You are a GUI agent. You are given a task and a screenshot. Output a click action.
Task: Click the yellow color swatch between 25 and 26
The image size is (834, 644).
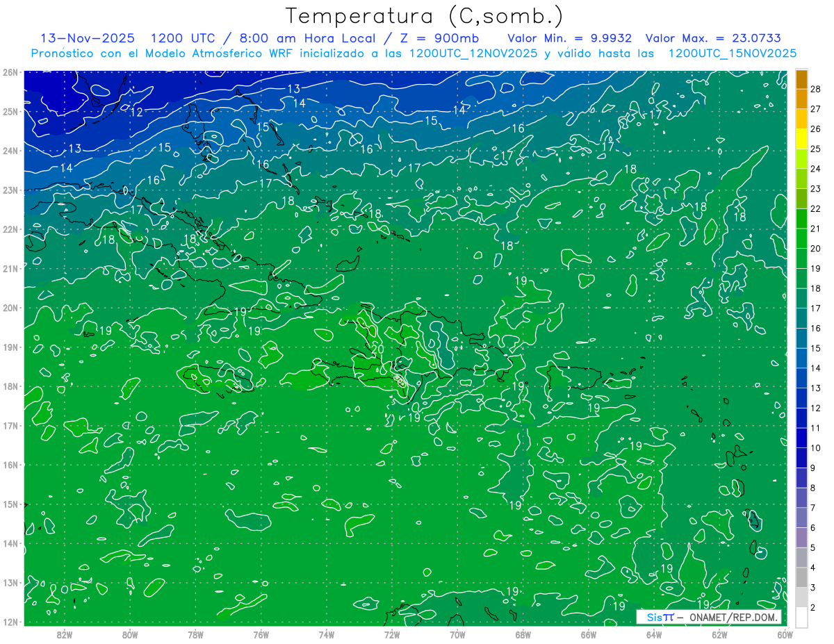click(x=801, y=138)
